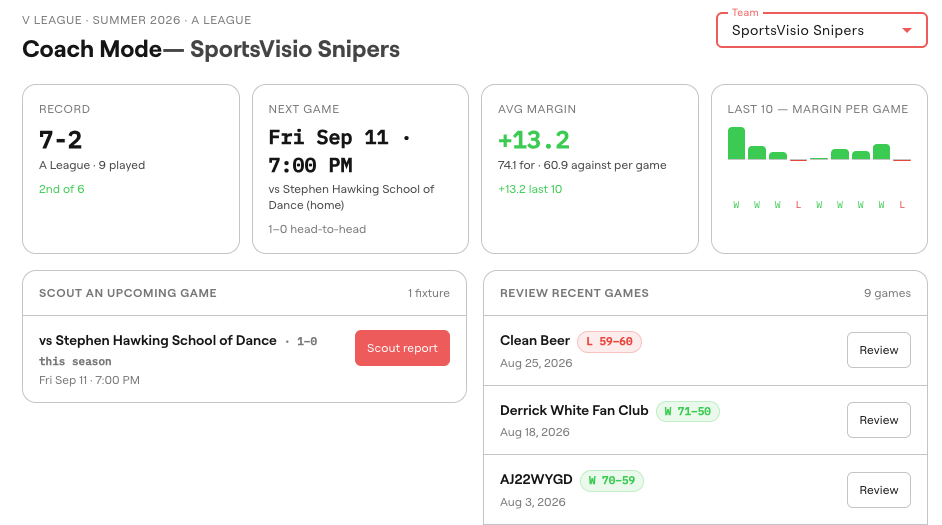Open the Record 7-2 card
Viewport: 942px width, 525px height.
point(131,169)
